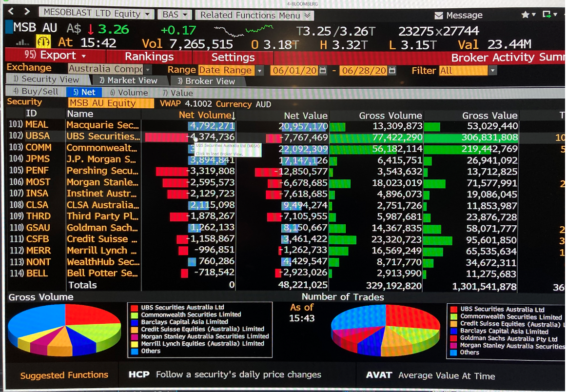Open the end date calendar icon

point(392,70)
